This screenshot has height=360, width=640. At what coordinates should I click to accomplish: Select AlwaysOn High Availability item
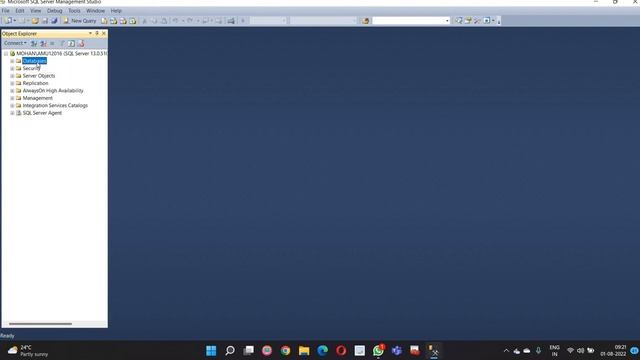coord(53,91)
